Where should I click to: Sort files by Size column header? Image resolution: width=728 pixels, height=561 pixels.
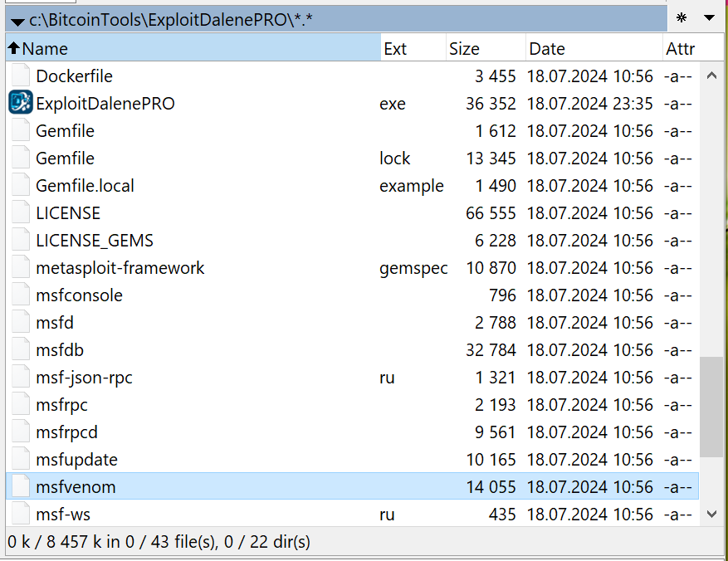coord(486,48)
